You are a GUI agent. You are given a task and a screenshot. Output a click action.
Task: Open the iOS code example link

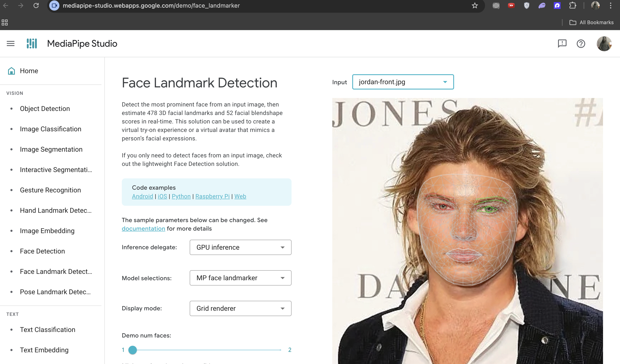coord(162,196)
